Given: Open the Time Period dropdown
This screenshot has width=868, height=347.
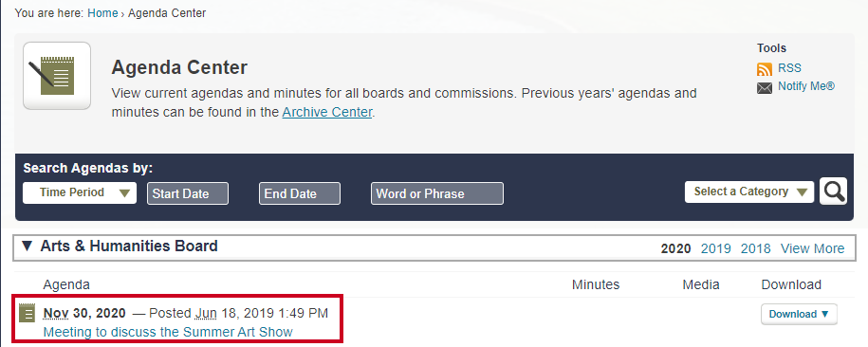Looking at the screenshot, I should (x=80, y=192).
